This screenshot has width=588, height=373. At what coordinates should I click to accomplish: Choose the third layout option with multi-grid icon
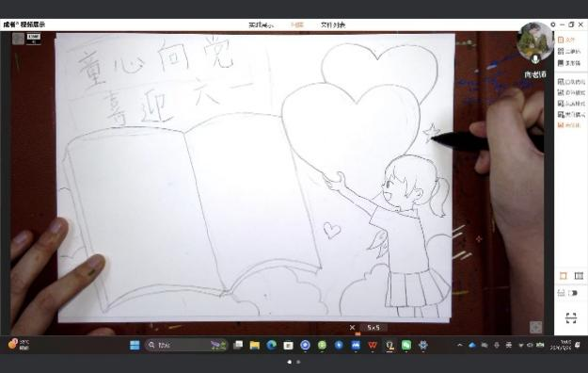569,63
